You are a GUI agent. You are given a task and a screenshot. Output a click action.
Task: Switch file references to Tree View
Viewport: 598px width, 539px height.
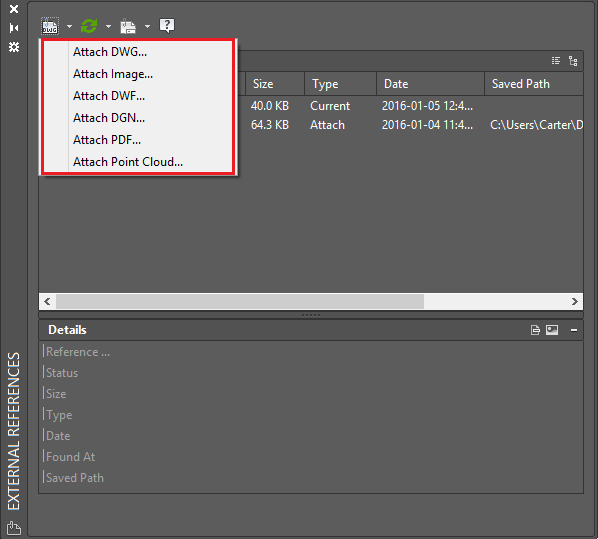coord(573,61)
